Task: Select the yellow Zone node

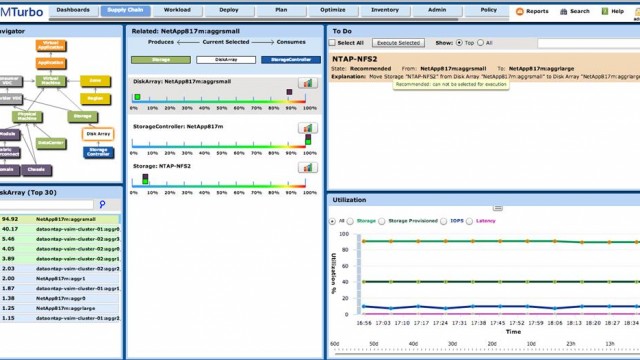Action: [95, 81]
